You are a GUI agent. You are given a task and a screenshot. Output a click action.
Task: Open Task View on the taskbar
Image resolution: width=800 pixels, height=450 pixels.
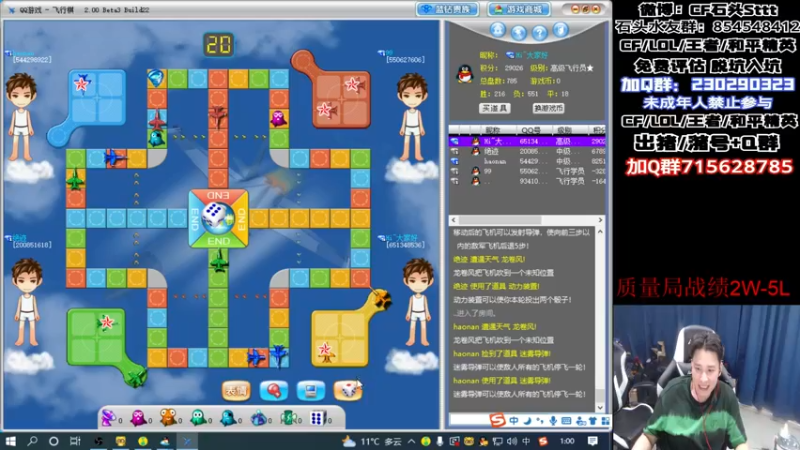point(75,441)
